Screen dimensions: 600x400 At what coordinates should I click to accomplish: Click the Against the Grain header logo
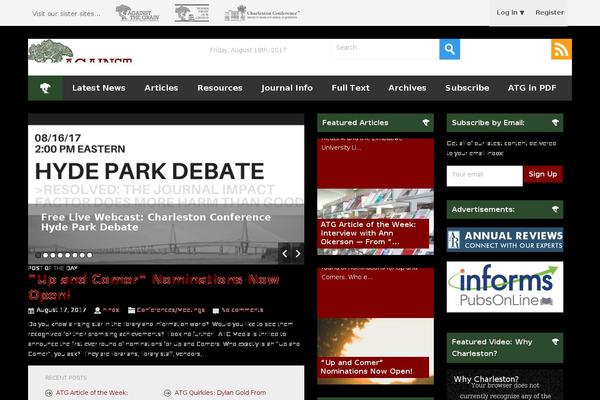[x=80, y=51]
